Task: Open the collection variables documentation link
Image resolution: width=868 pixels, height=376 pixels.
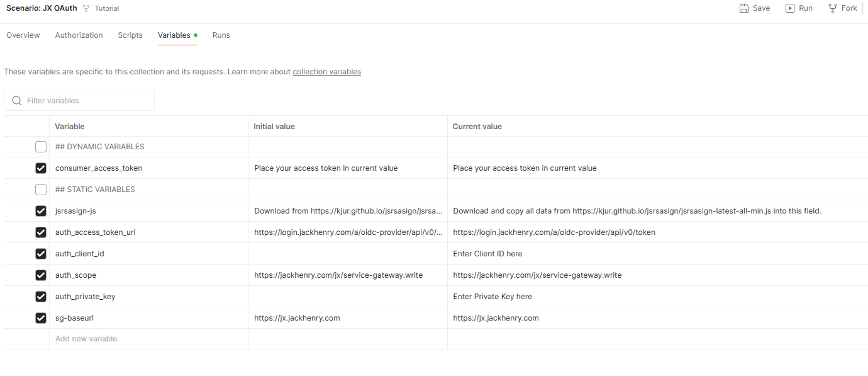Action: tap(326, 71)
